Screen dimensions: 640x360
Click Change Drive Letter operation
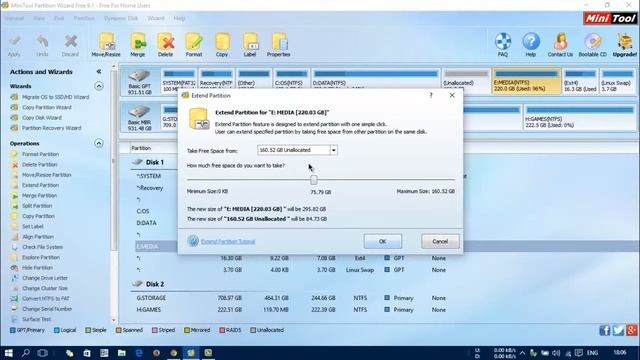tap(45, 278)
